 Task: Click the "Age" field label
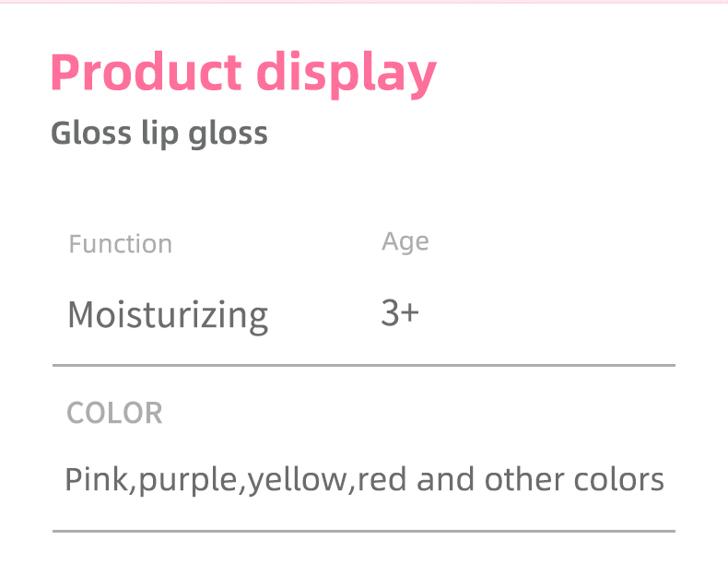(405, 242)
